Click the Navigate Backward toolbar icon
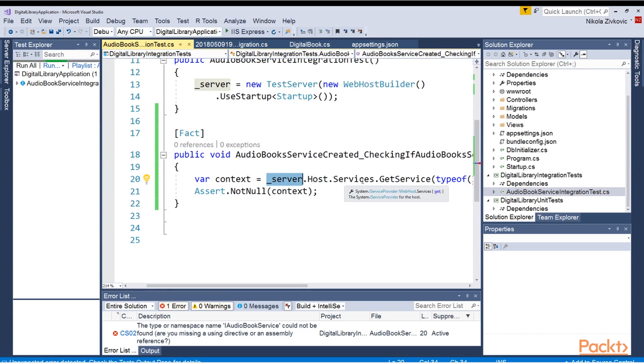Image resolution: width=644 pixels, height=363 pixels. (x=11, y=32)
